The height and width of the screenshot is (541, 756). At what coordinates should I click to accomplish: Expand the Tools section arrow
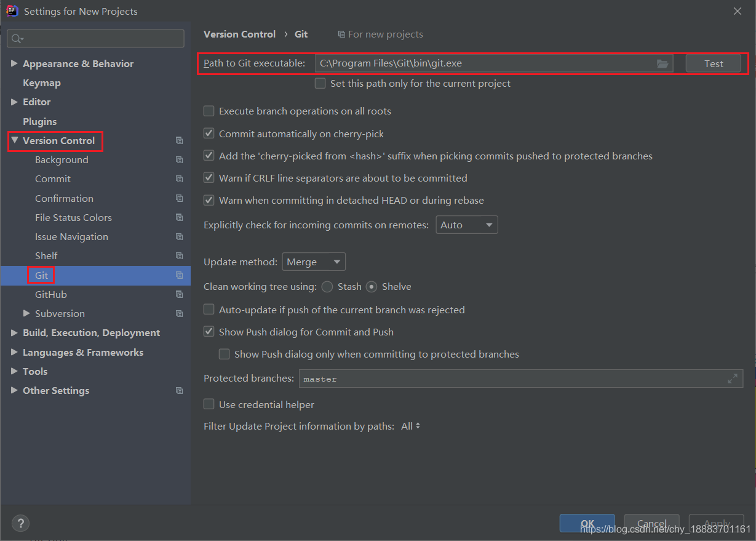[x=14, y=371]
